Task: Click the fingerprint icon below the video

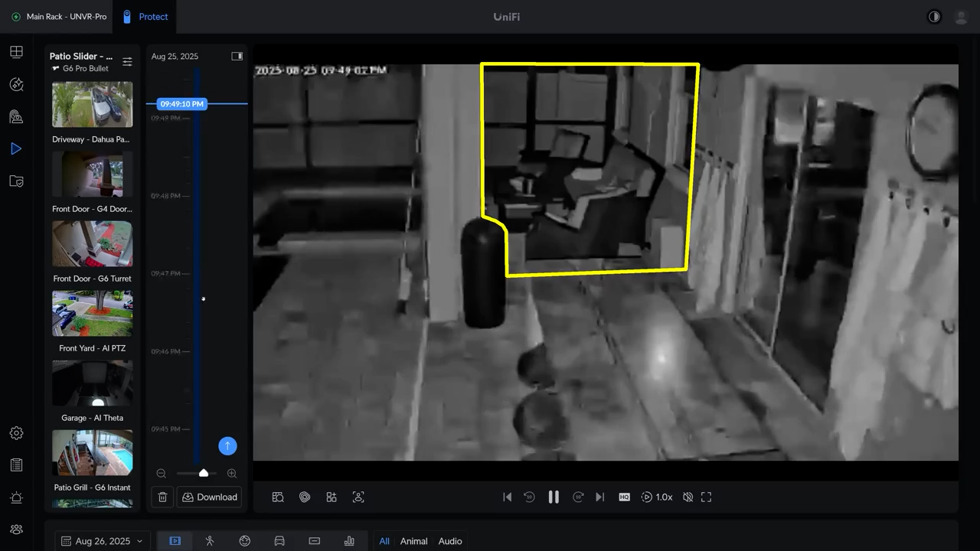Action: 305,497
